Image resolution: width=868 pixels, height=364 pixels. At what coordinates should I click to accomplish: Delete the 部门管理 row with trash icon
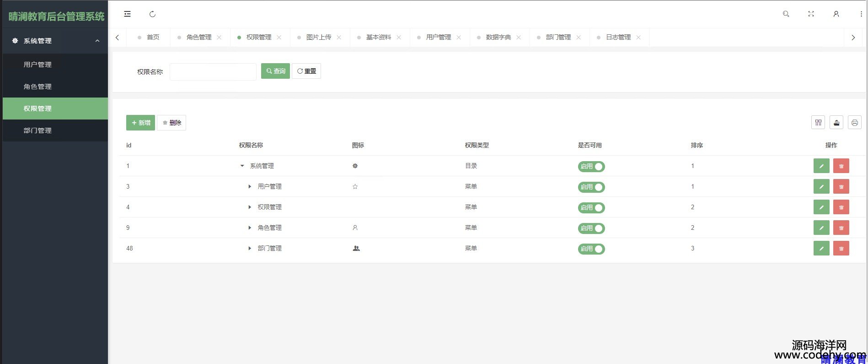(x=841, y=248)
